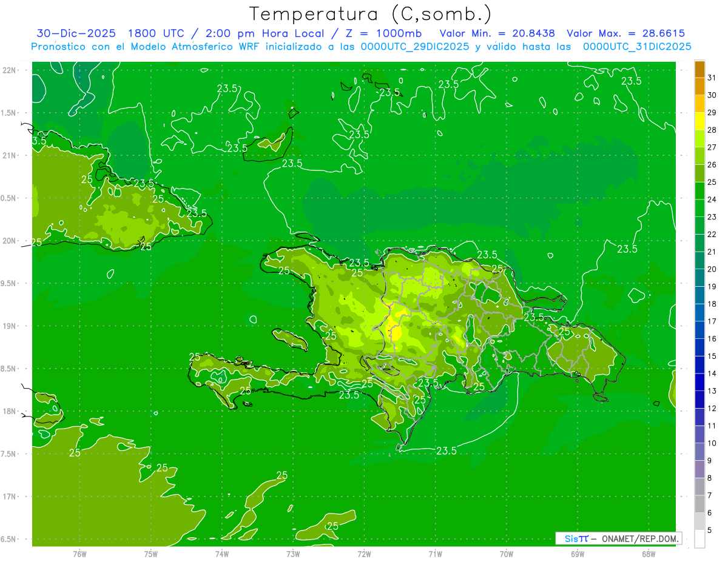Click the legend value "27" on color scale
The width and height of the screenshot is (728, 562).
point(712,147)
